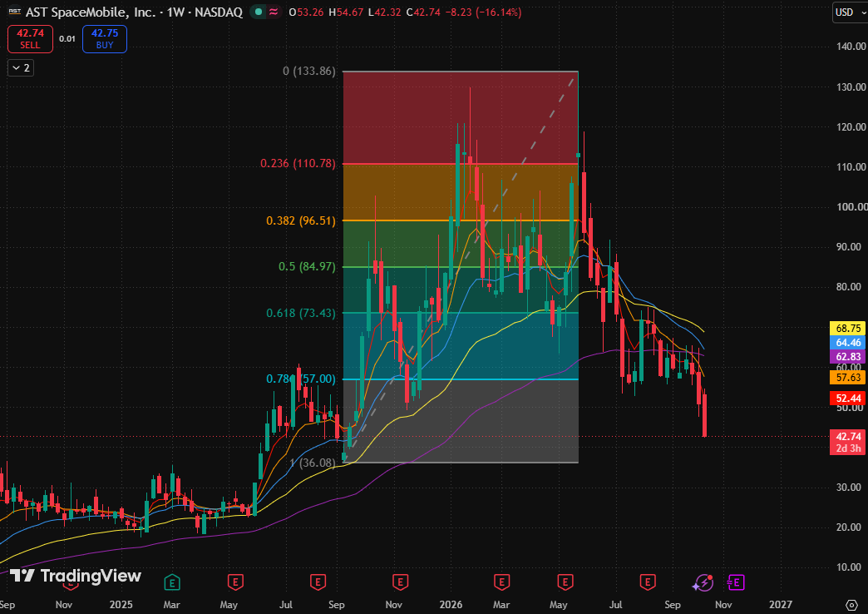Click the pink data-quality wave icon
The height and width of the screenshot is (614, 868).
(274, 12)
